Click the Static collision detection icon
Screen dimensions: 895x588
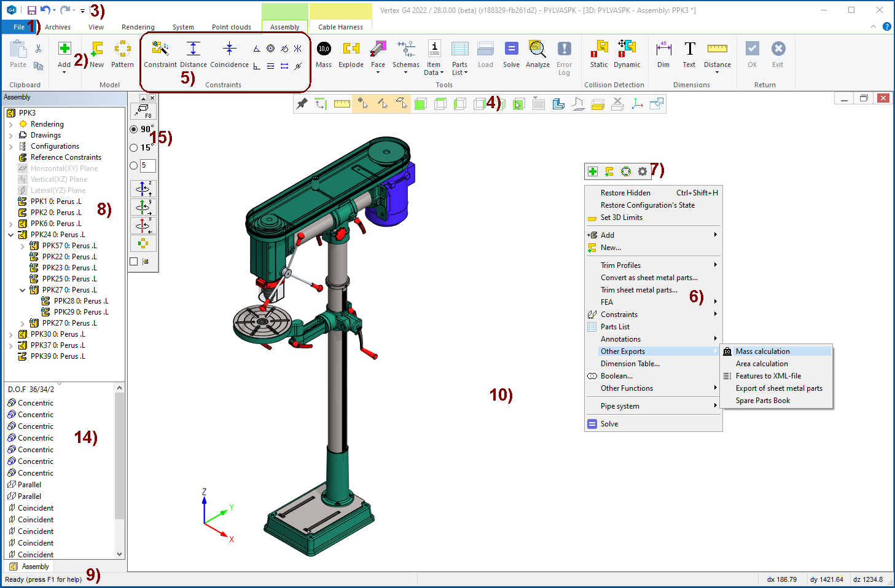[598, 49]
